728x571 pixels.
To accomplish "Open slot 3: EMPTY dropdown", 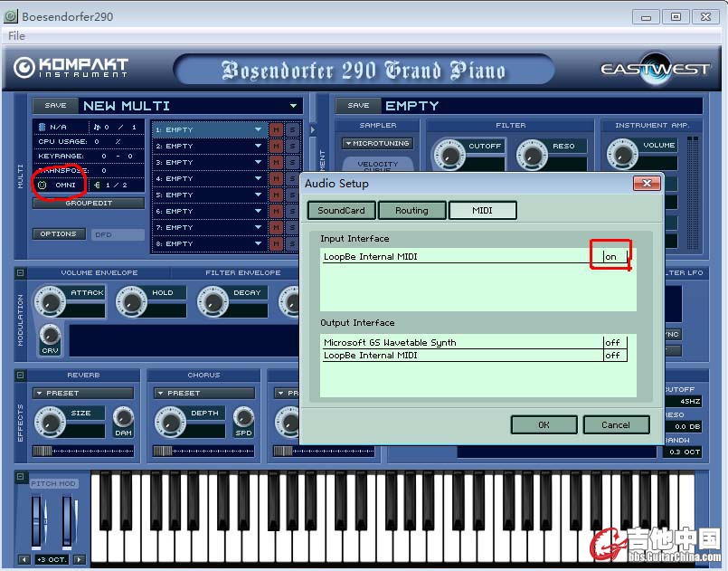I will (x=258, y=162).
